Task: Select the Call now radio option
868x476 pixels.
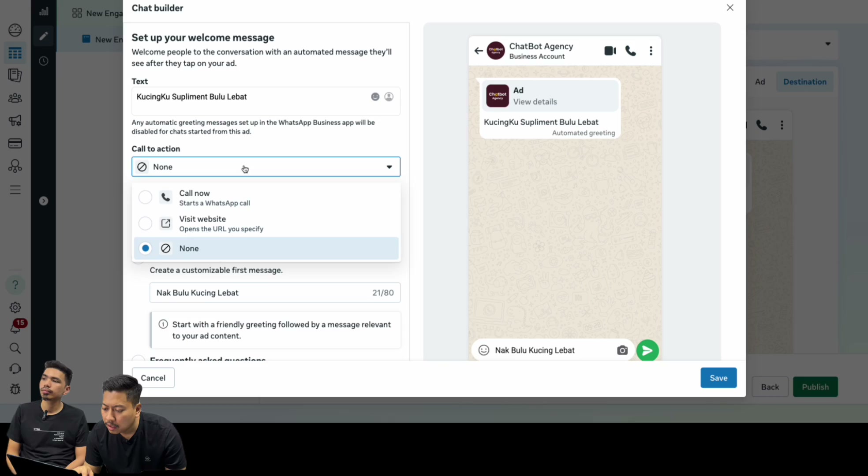Action: click(145, 197)
